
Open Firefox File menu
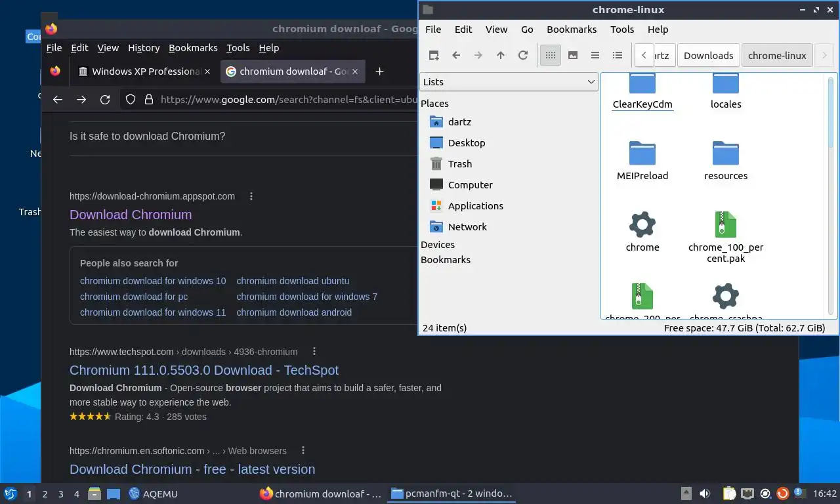[54, 47]
